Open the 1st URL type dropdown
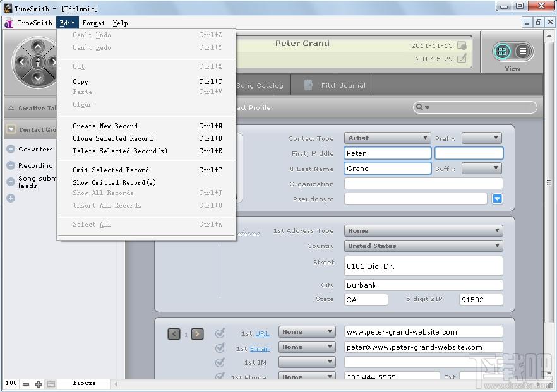This screenshot has height=392, width=557. (307, 332)
